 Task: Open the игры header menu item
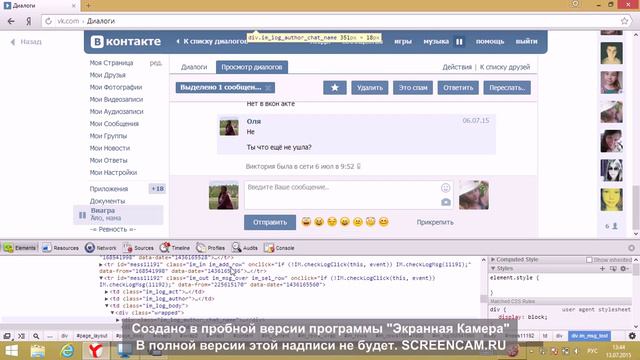point(403,41)
